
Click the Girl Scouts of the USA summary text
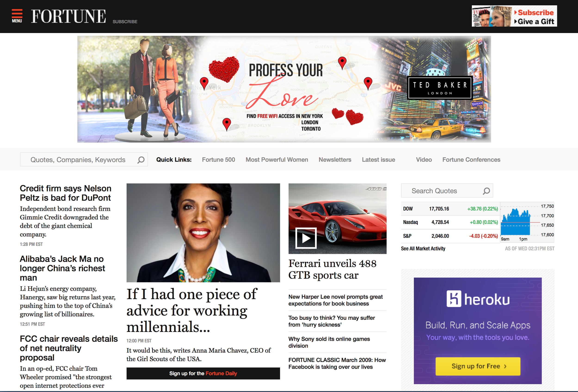198,355
